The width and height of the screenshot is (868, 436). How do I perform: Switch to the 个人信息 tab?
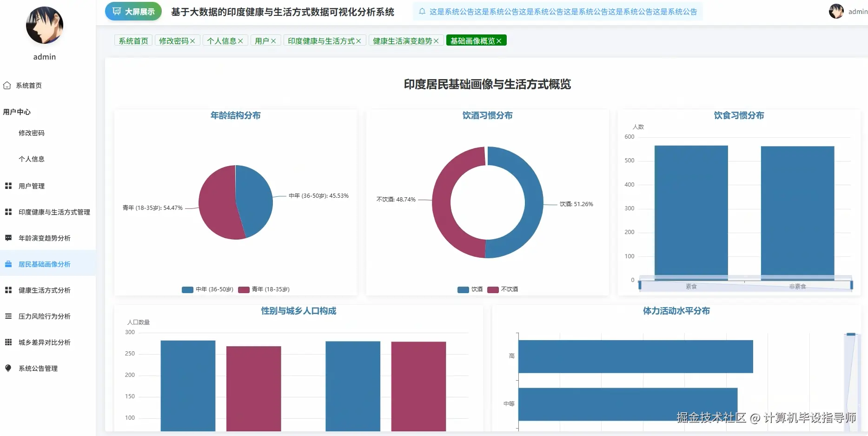click(x=222, y=41)
